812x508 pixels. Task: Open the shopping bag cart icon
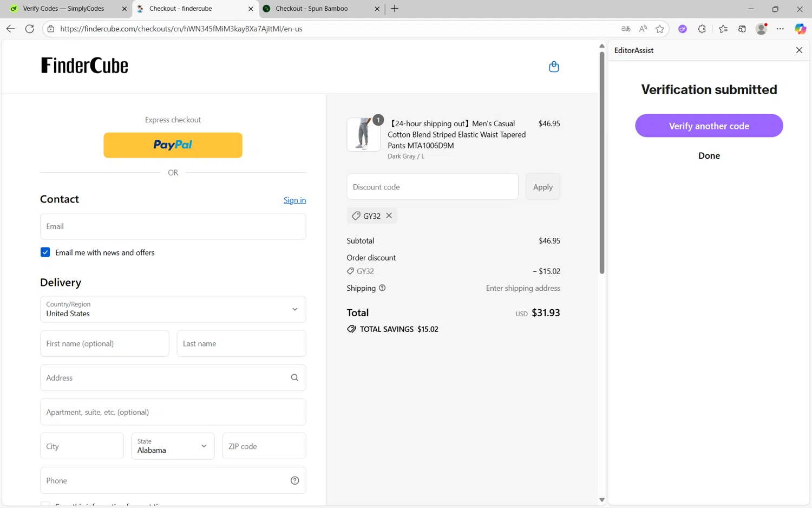click(554, 67)
